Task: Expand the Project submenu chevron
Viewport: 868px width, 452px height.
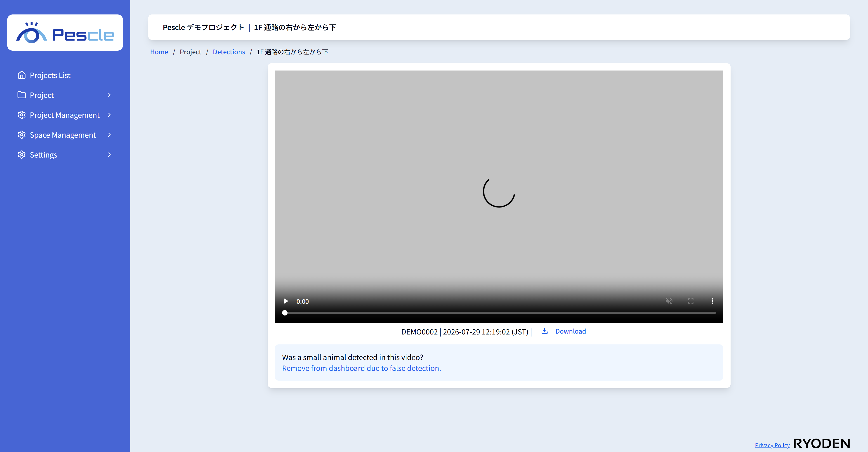Action: point(109,95)
